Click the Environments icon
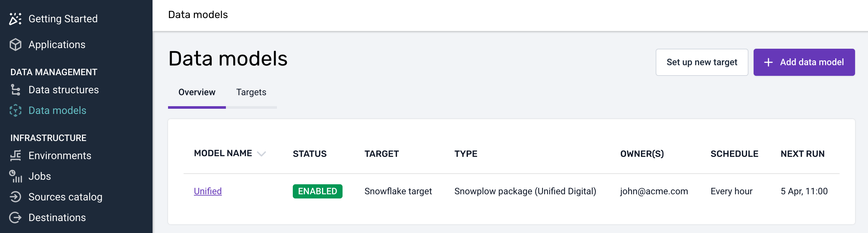The width and height of the screenshot is (868, 233). tap(15, 156)
